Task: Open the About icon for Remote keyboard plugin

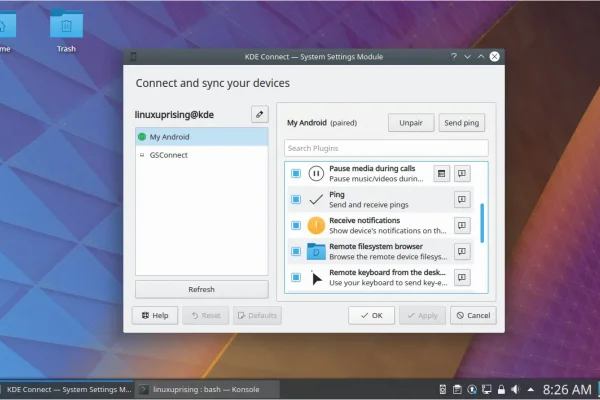Action: [x=462, y=278]
